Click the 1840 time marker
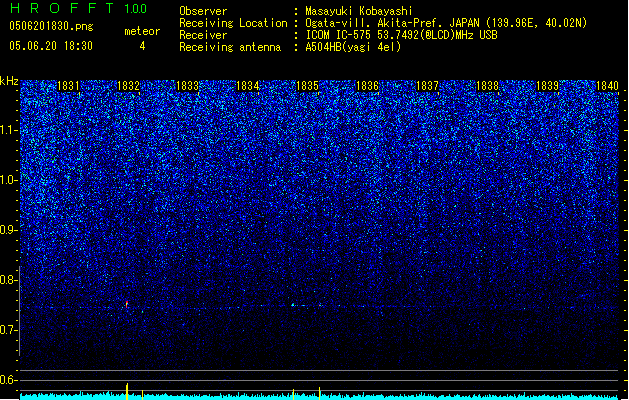Screen dimensions: 629x400 tap(607, 86)
